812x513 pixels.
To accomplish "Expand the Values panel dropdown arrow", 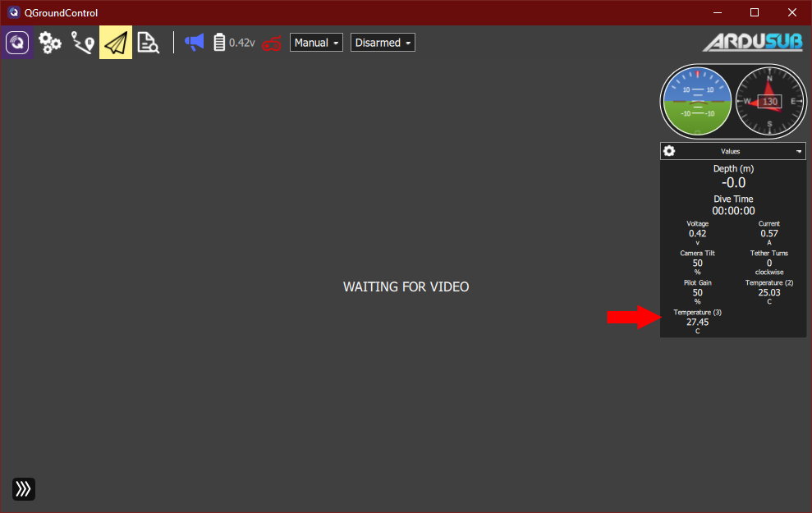I will pyautogui.click(x=798, y=152).
